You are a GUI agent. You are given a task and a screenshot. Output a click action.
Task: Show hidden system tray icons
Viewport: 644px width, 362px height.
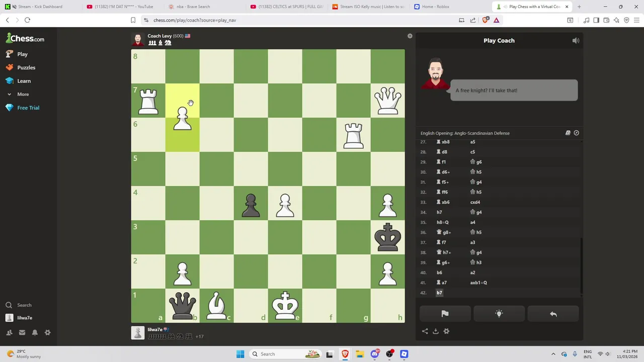[x=553, y=354]
